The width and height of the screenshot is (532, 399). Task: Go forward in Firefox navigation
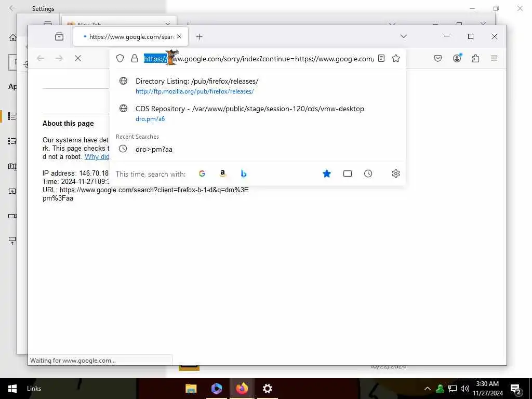59,58
